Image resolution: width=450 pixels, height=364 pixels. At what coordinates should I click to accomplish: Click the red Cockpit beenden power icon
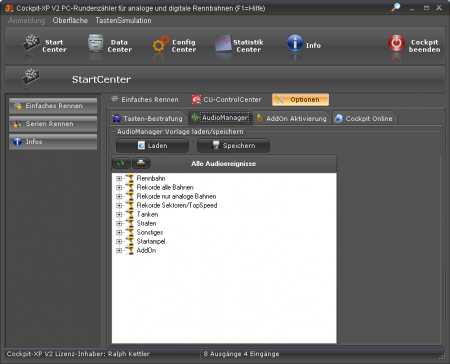[x=396, y=43]
